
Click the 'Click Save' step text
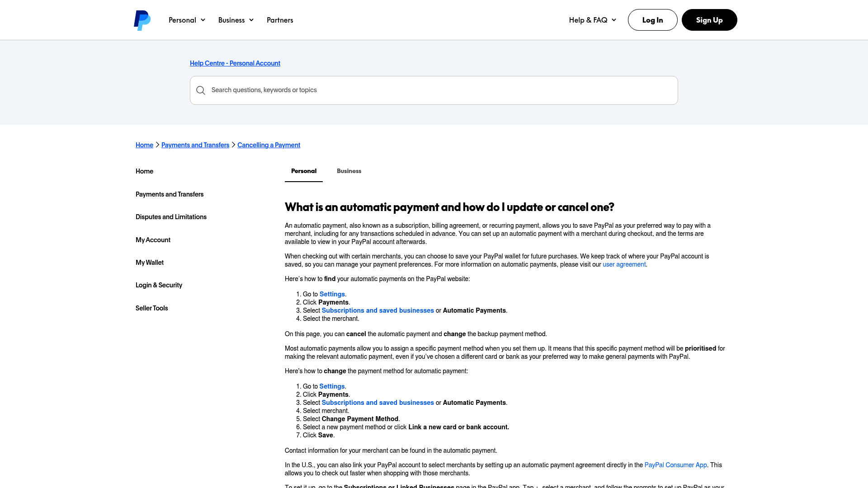click(319, 435)
